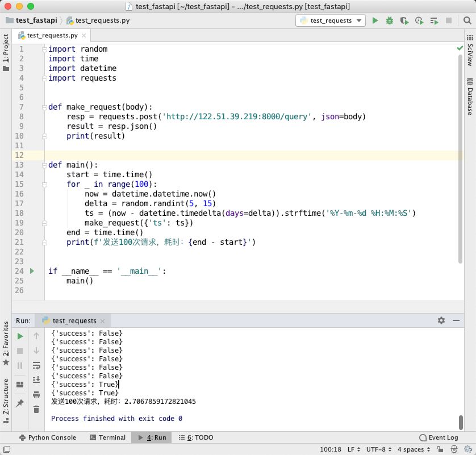Clear all console output trash icon
The image size is (476, 455).
[36, 409]
